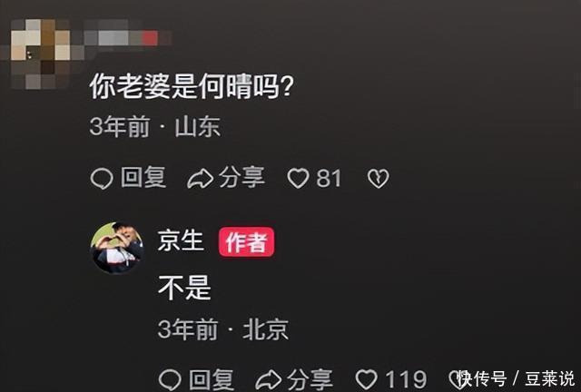581x392 pixels.
Task: Click the reply text 不是
Action: [x=184, y=288]
